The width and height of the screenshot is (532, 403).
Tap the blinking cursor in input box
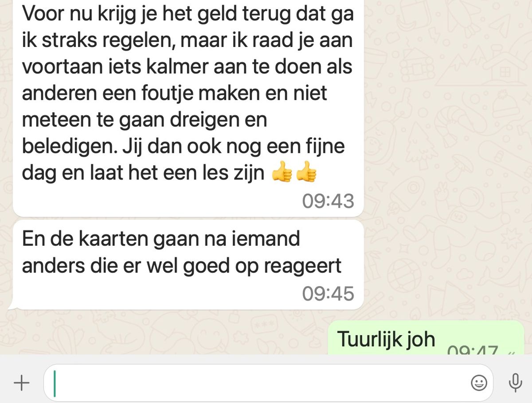(55, 384)
